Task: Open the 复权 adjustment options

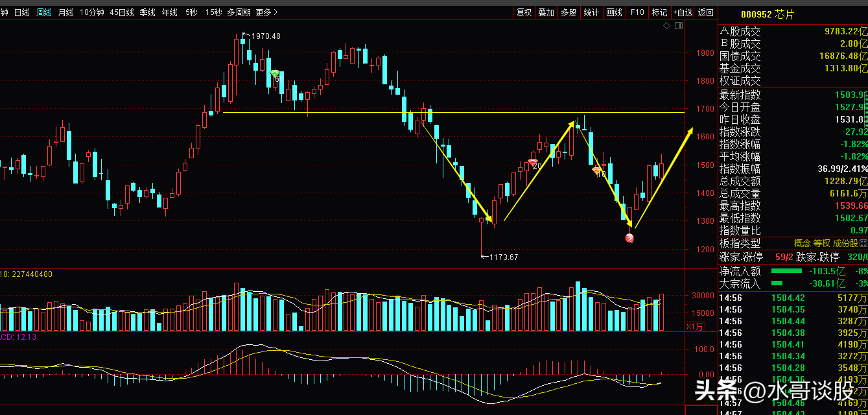Action: pos(524,12)
